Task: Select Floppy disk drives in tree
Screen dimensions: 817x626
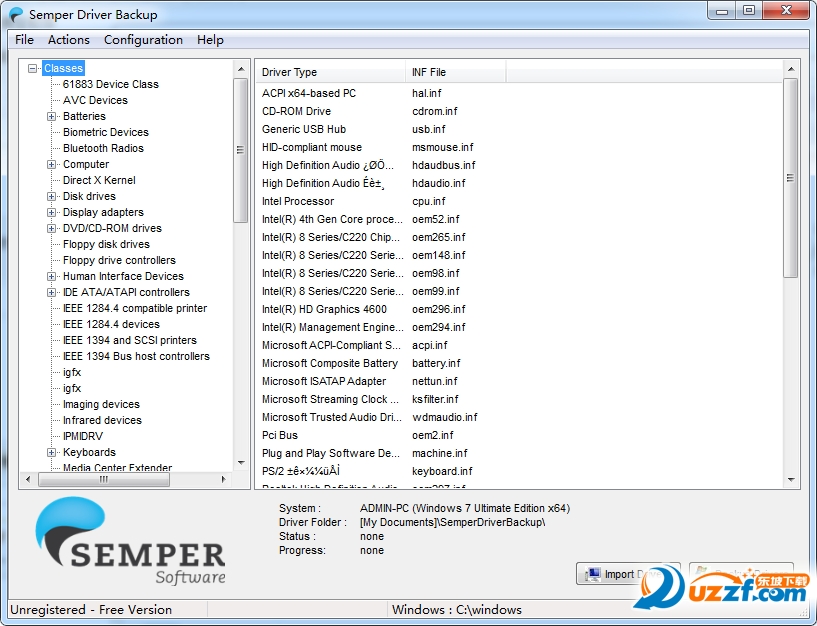Action: pyautogui.click(x=106, y=244)
